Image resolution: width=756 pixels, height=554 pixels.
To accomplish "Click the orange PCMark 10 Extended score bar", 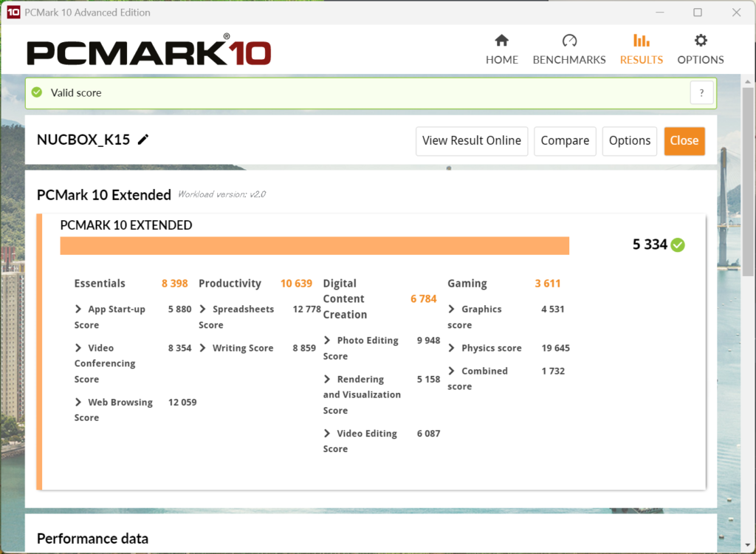I will click(315, 245).
